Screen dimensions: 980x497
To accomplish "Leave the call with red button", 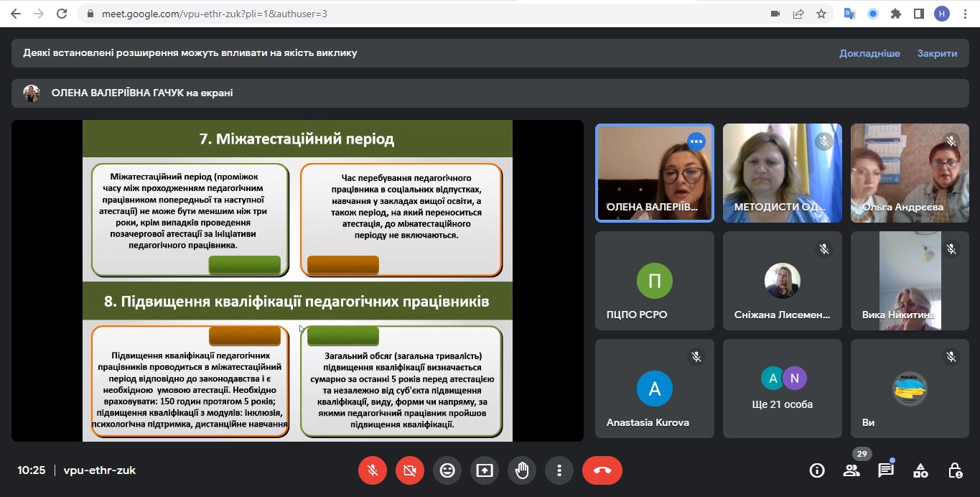I will [602, 470].
